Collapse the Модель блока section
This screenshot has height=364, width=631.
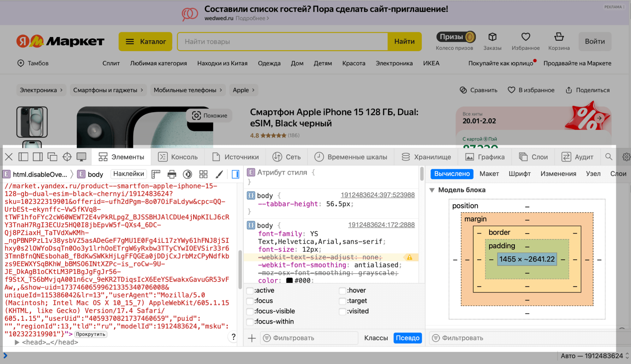pyautogui.click(x=432, y=190)
